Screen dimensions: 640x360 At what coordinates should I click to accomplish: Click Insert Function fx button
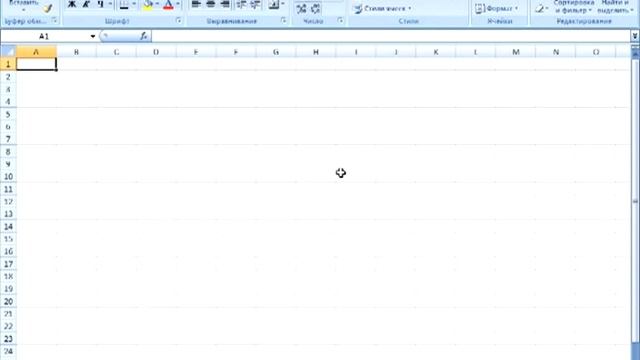click(x=144, y=36)
